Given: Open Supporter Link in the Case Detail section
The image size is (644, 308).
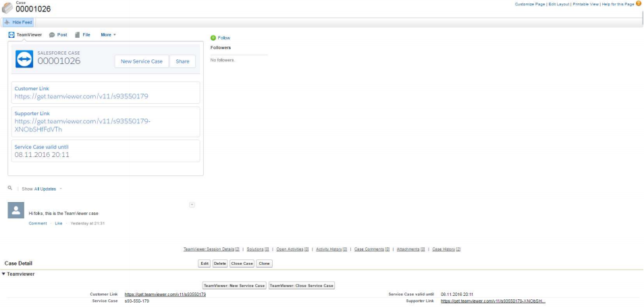Looking at the screenshot, I should pyautogui.click(x=493, y=301).
